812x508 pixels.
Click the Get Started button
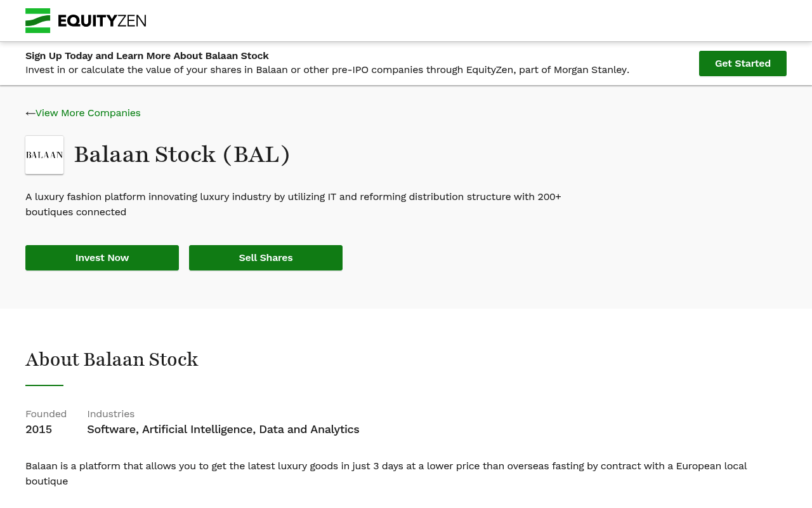tap(743, 63)
